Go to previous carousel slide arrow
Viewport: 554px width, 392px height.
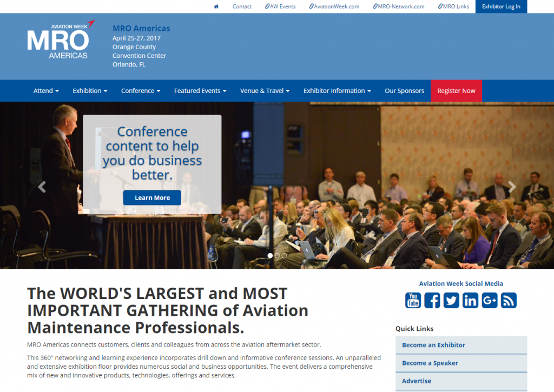pyautogui.click(x=42, y=187)
